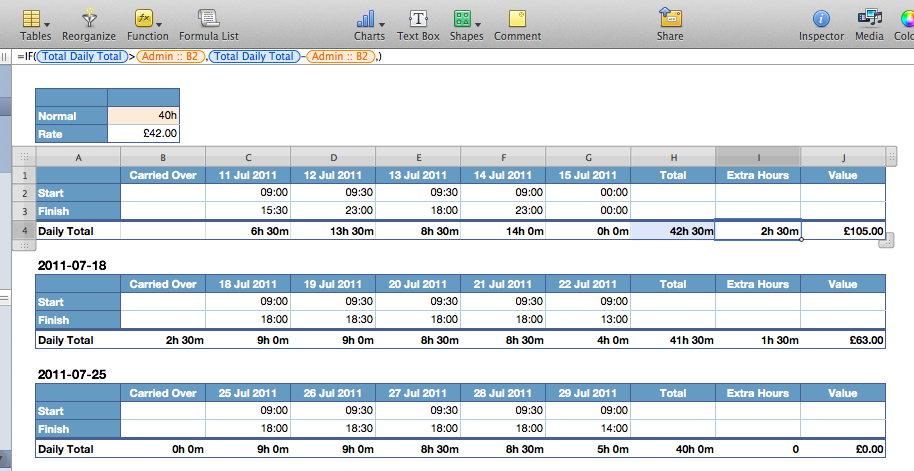Open the Tables toolbar icon
This screenshot has width=914, height=471.
coord(31,18)
